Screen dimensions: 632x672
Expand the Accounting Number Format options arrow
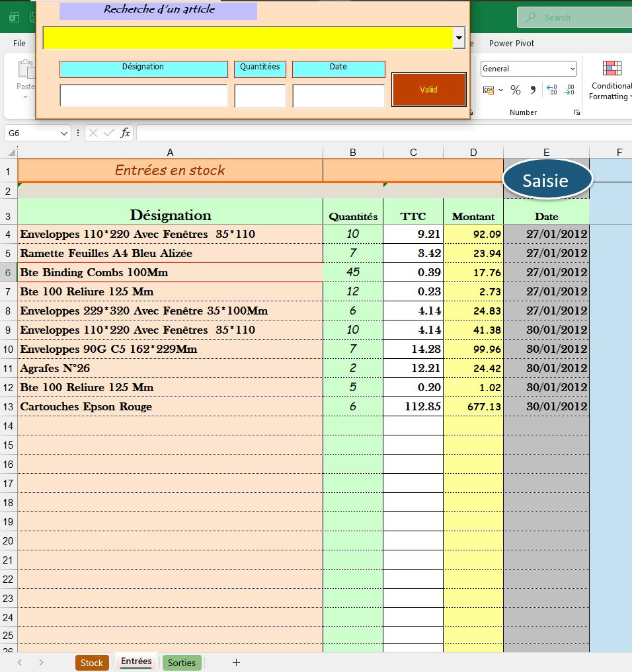500,90
